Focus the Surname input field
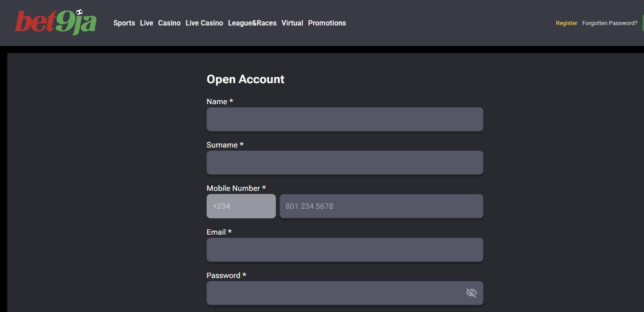The image size is (644, 312). tap(345, 163)
